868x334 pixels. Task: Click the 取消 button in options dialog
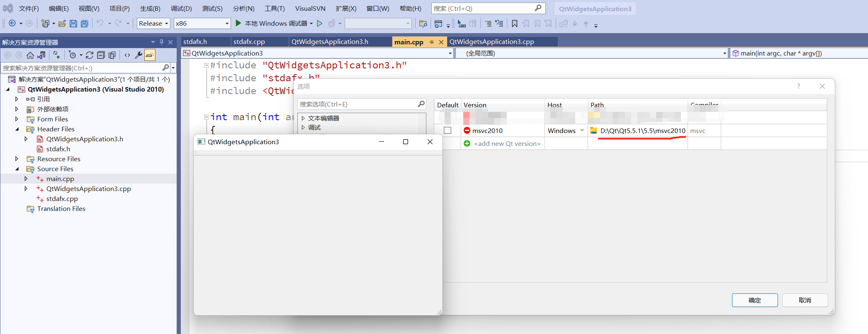tap(805, 300)
